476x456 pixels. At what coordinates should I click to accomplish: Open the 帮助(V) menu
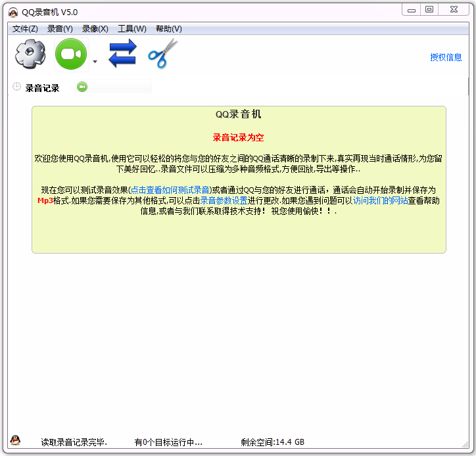[169, 29]
